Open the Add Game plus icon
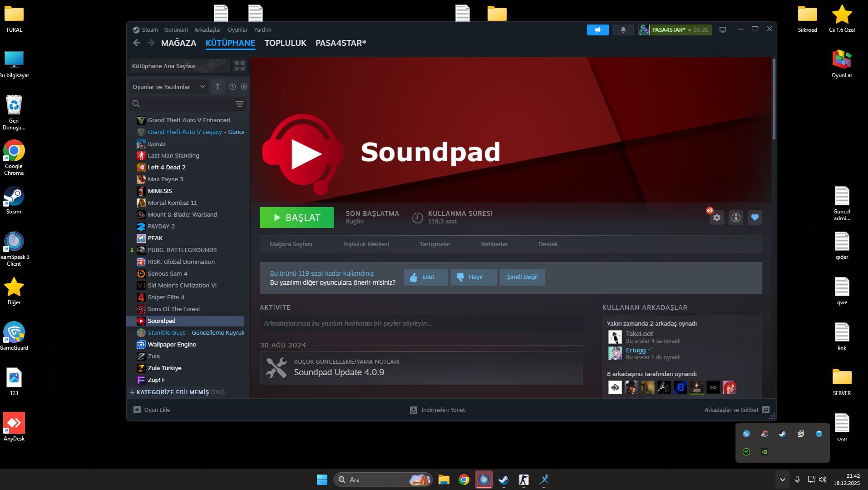Viewport: 868px width, 490px height. pyautogui.click(x=137, y=410)
